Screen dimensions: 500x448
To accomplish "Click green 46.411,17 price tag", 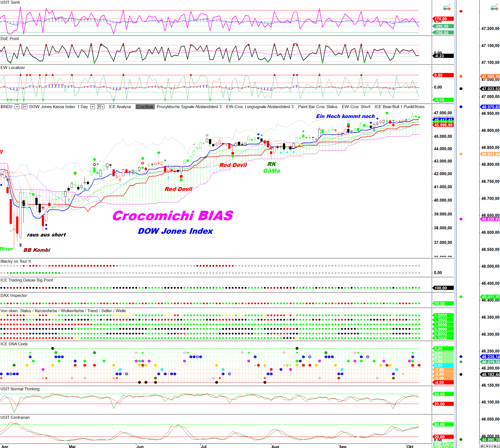I will coord(490,297).
